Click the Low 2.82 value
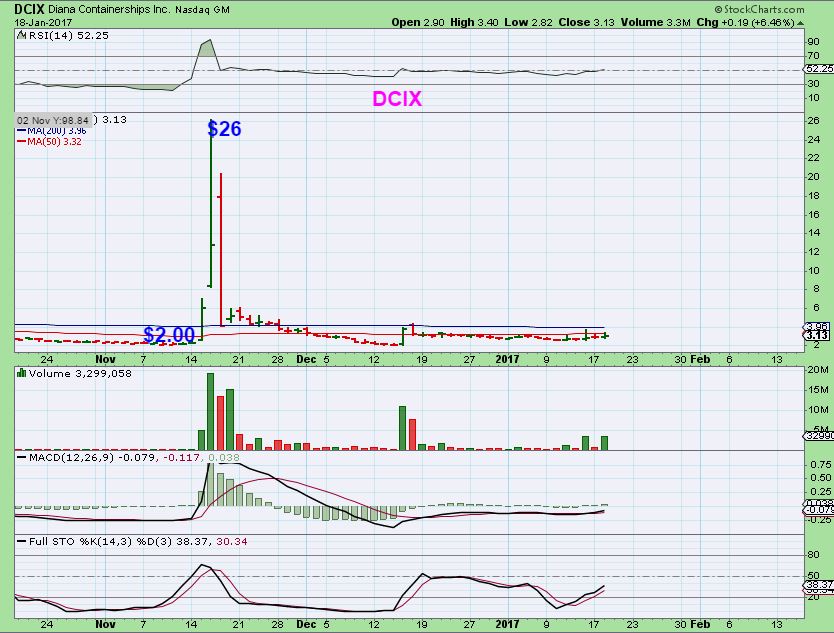The width and height of the screenshot is (834, 633). (x=528, y=22)
